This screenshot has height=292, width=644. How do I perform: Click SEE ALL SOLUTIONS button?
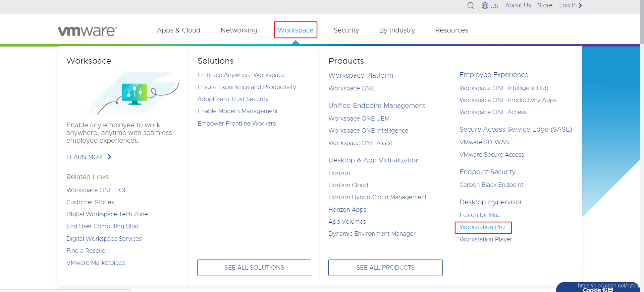(x=254, y=268)
